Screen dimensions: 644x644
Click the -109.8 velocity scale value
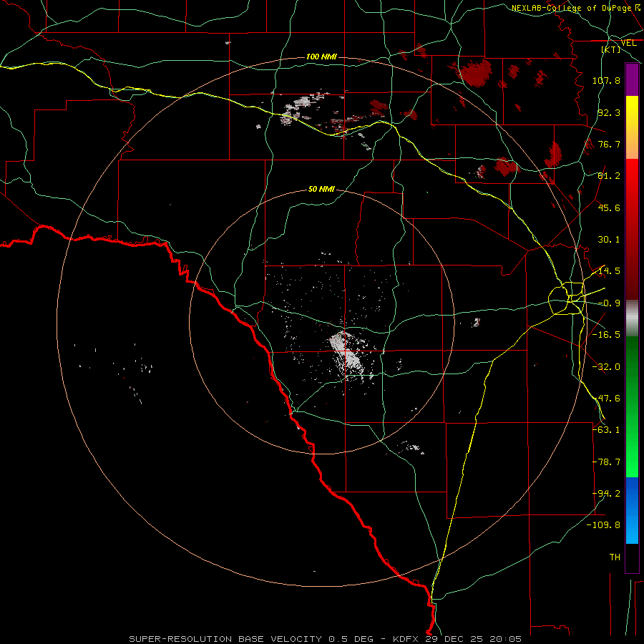(604, 525)
